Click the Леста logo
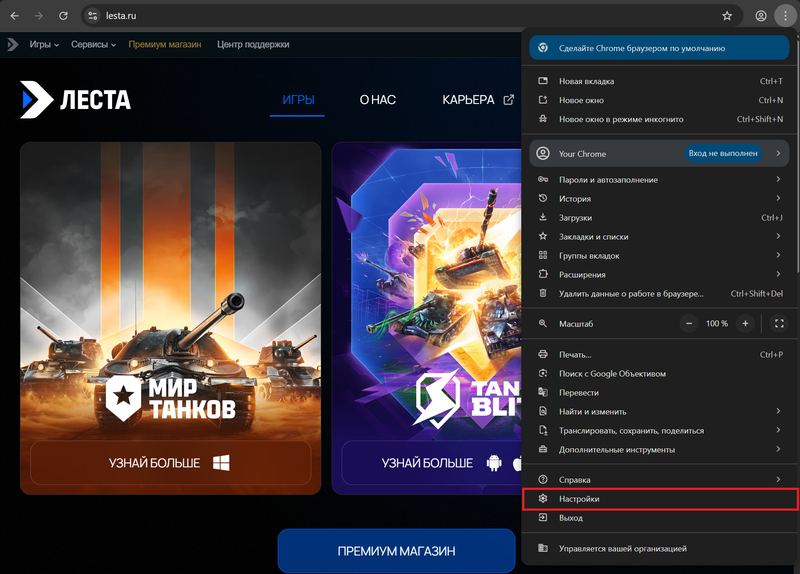The image size is (800, 574). [75, 99]
